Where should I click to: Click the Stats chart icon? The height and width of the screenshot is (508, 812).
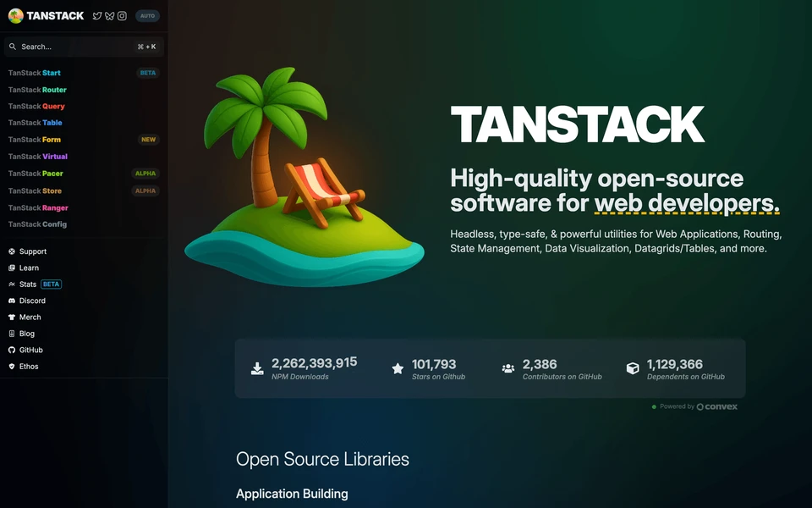[x=12, y=284]
